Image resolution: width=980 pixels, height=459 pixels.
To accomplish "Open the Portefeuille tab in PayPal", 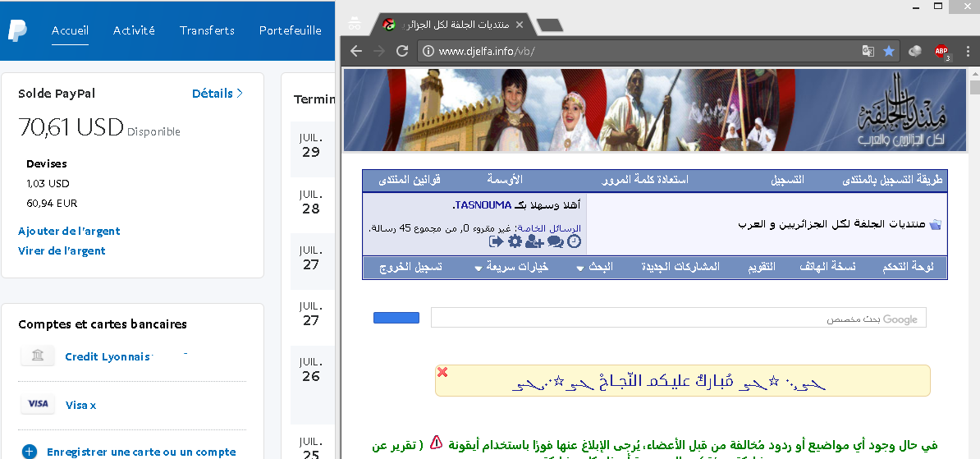I will tap(290, 30).
